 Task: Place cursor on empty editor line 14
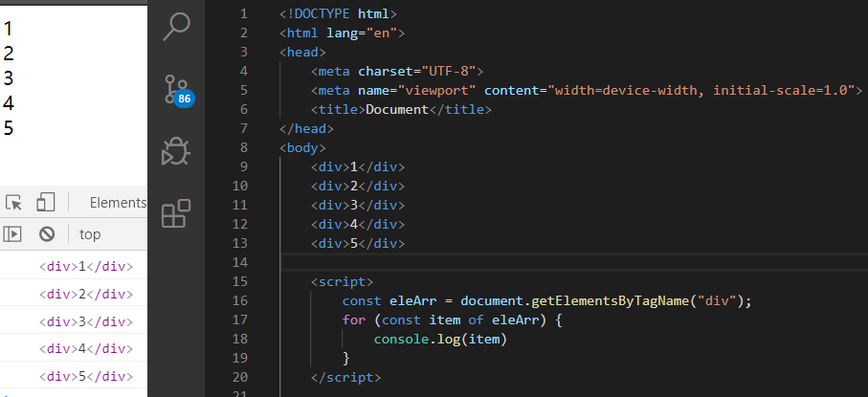pyautogui.click(x=574, y=261)
